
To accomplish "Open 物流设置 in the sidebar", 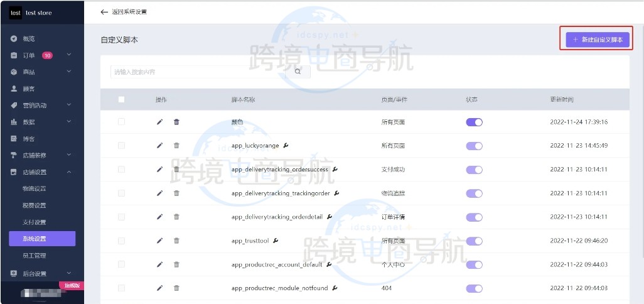I will [35, 188].
